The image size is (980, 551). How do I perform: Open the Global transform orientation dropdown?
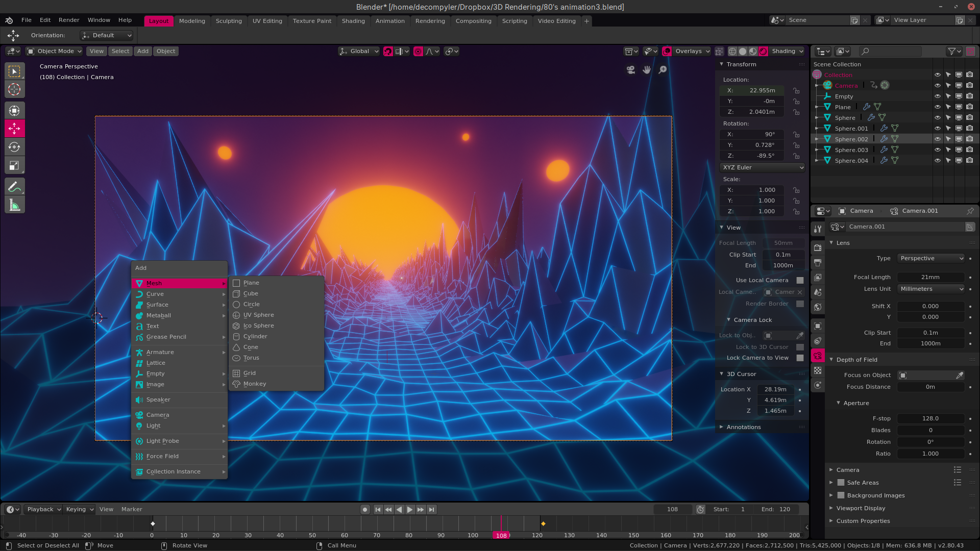tap(359, 51)
